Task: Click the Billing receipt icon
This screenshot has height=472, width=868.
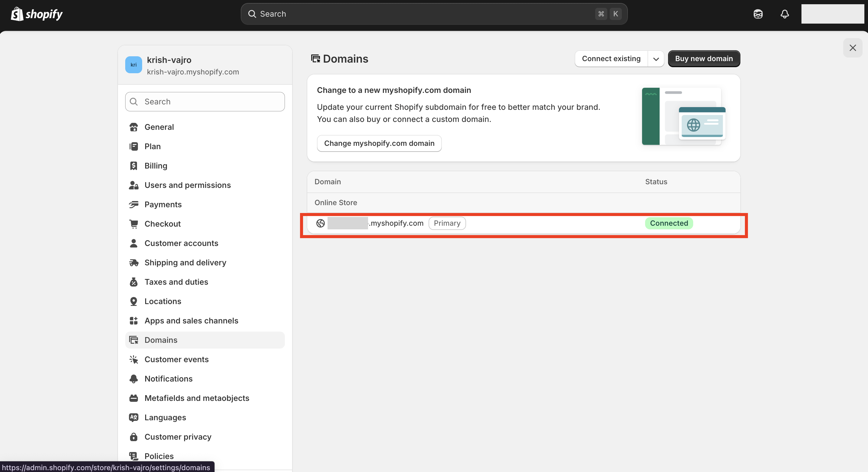Action: coord(133,166)
